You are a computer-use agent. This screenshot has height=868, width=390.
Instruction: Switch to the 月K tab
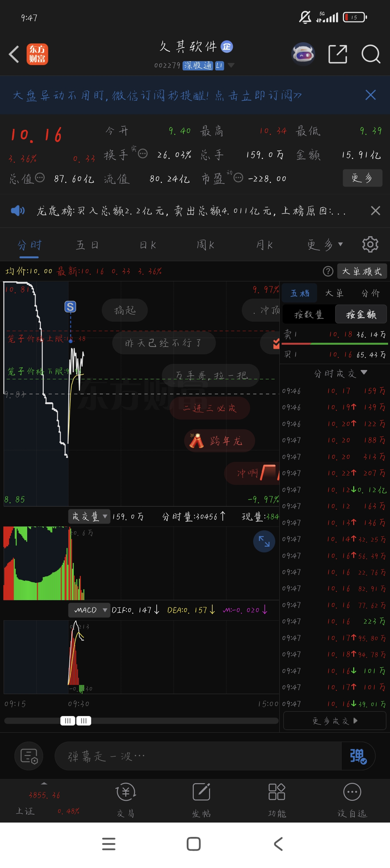pyautogui.click(x=264, y=245)
